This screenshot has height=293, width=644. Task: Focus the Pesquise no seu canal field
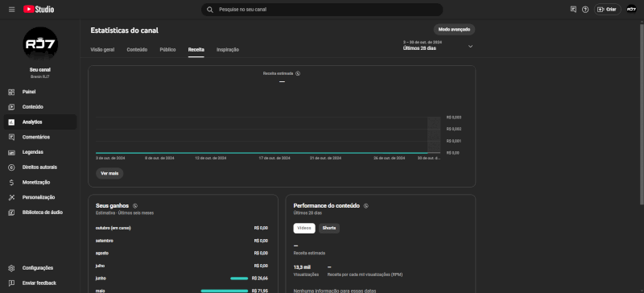[322, 10]
